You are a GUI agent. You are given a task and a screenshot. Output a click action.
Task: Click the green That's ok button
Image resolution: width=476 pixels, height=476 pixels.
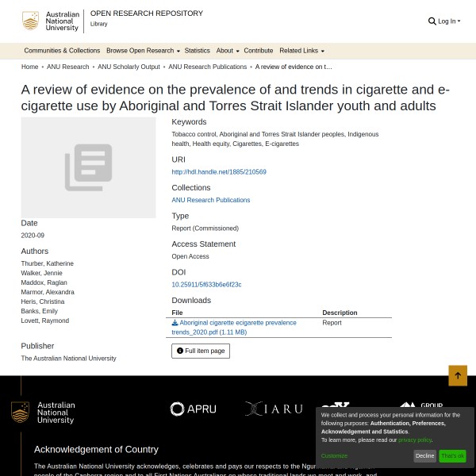tap(452, 456)
